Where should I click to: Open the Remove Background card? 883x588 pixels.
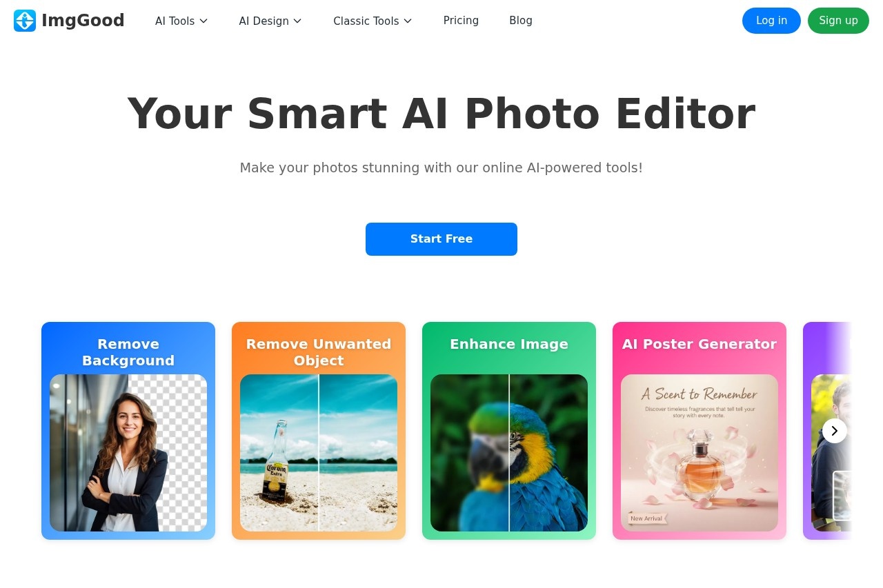pos(128,431)
